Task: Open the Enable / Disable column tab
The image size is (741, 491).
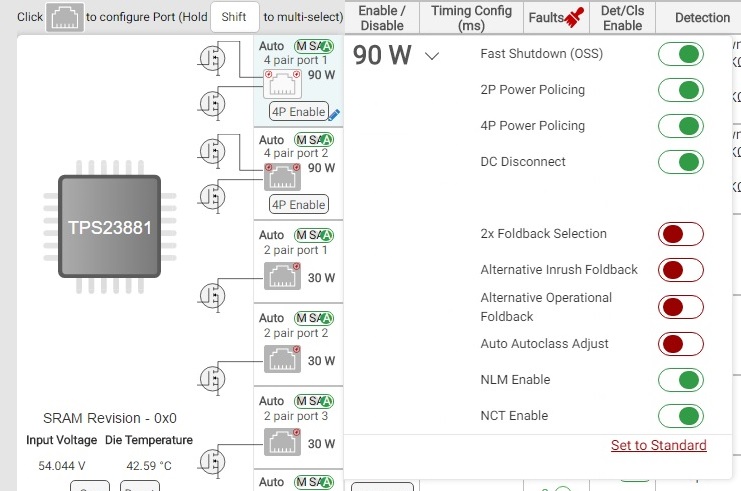Action: point(382,17)
